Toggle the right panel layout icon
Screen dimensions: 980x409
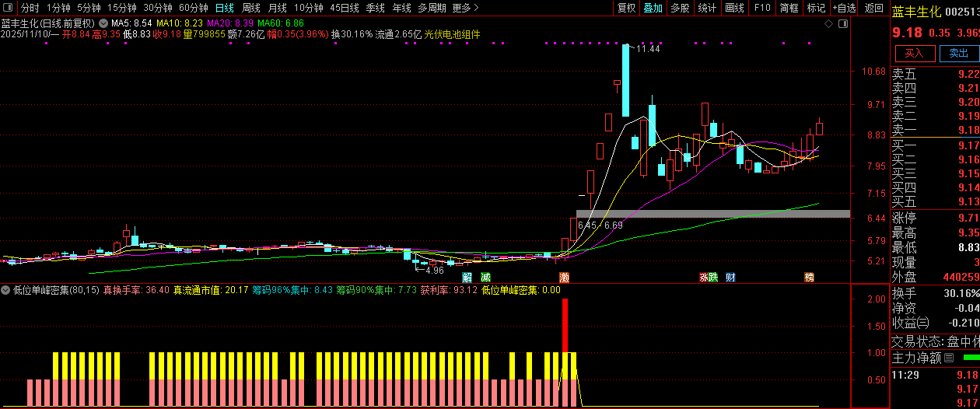click(843, 23)
